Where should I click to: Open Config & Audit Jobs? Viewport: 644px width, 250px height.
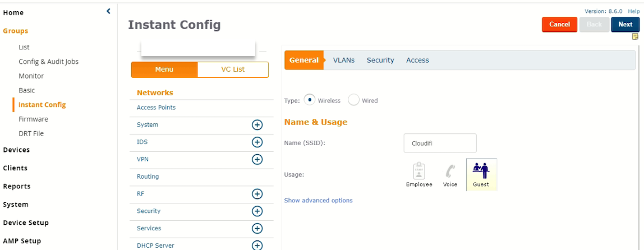click(x=48, y=62)
